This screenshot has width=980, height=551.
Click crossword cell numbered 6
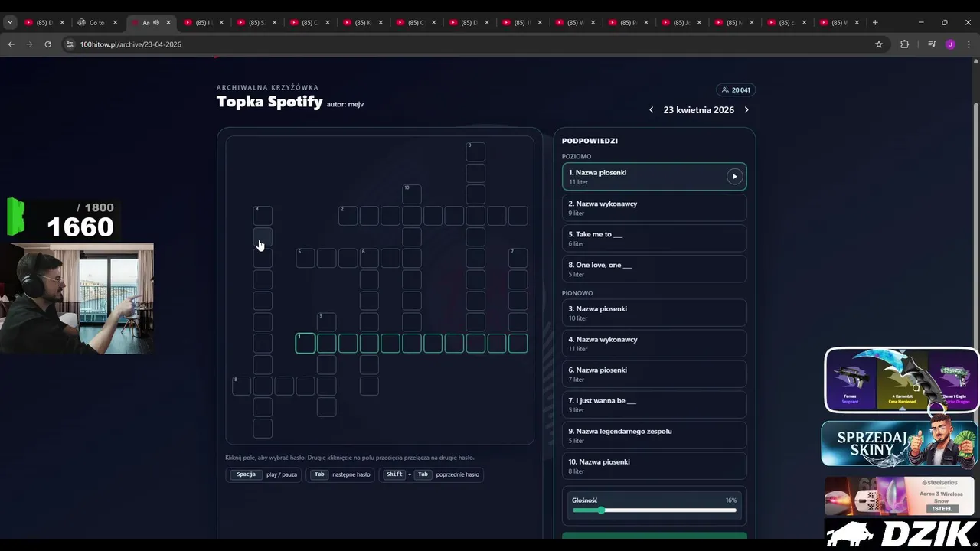click(369, 258)
